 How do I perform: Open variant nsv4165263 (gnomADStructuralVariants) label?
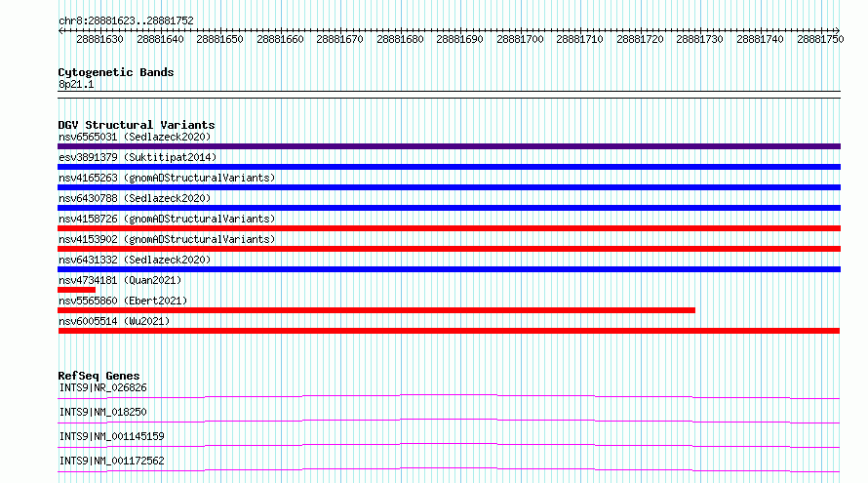[167, 178]
